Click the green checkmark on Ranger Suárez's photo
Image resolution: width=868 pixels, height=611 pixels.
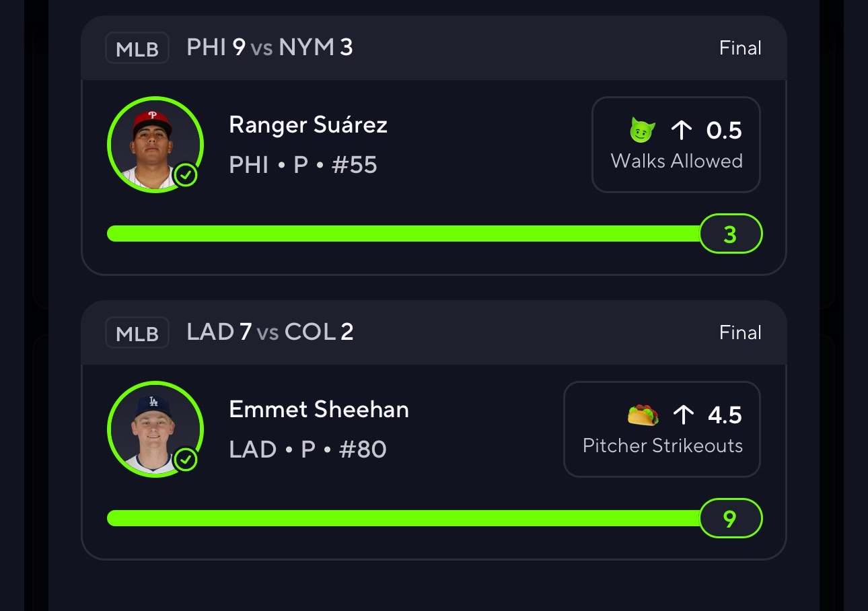click(x=186, y=176)
